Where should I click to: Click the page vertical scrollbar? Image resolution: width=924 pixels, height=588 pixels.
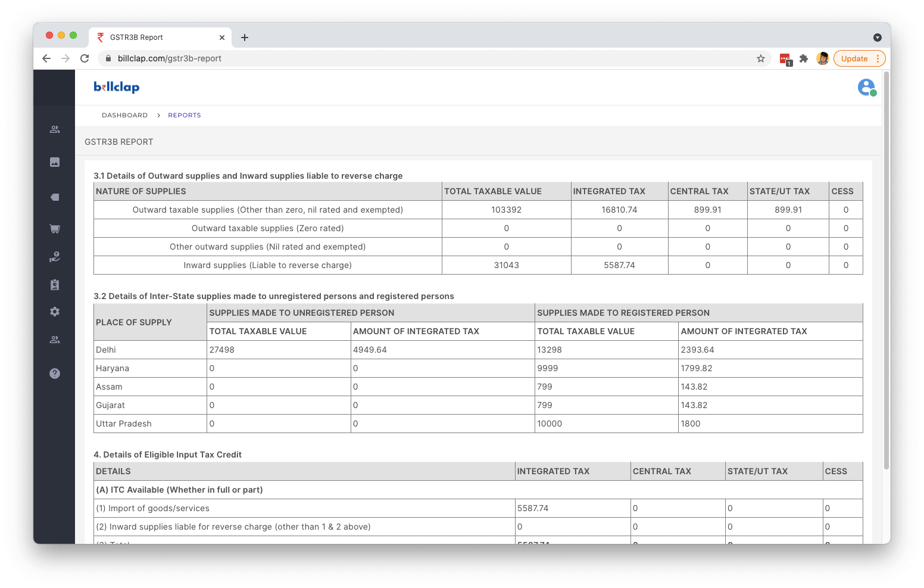point(886,271)
